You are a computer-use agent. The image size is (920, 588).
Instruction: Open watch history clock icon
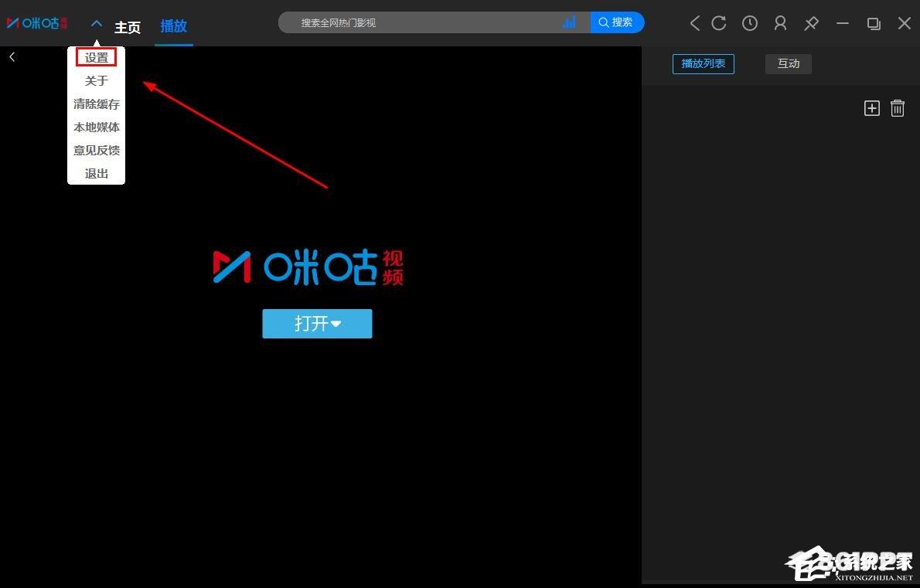[x=749, y=23]
